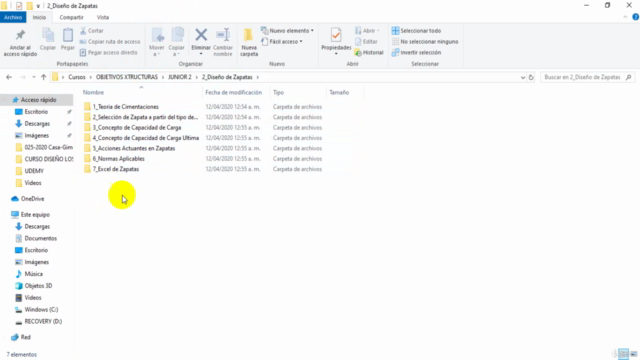Collapse the ribbon with the chevron
This screenshot has width=640, height=360.
[x=625, y=17]
